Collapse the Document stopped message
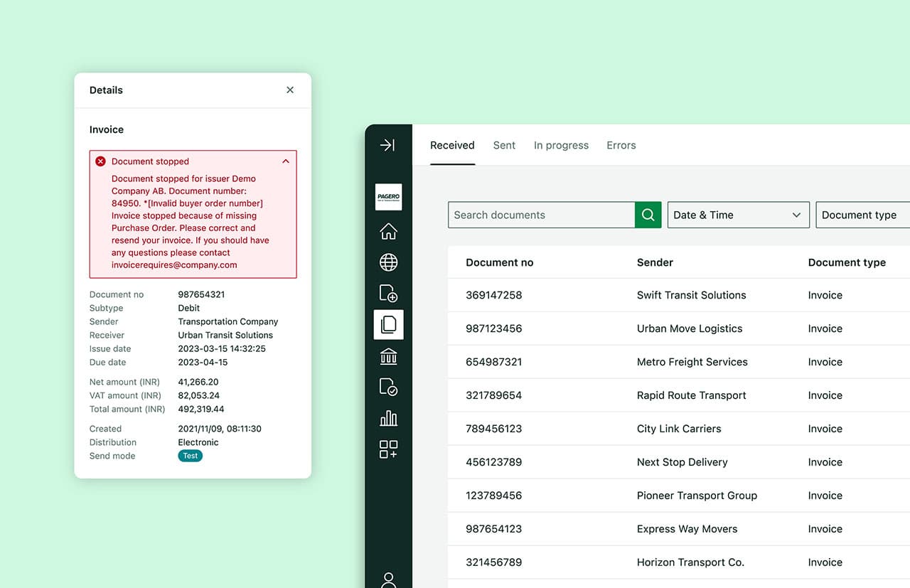The image size is (910, 588). tap(286, 161)
